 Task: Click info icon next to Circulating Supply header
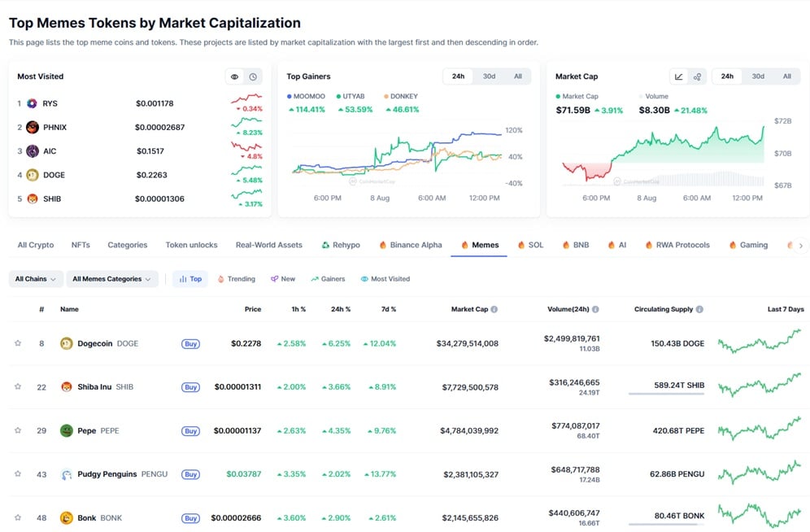pos(699,309)
